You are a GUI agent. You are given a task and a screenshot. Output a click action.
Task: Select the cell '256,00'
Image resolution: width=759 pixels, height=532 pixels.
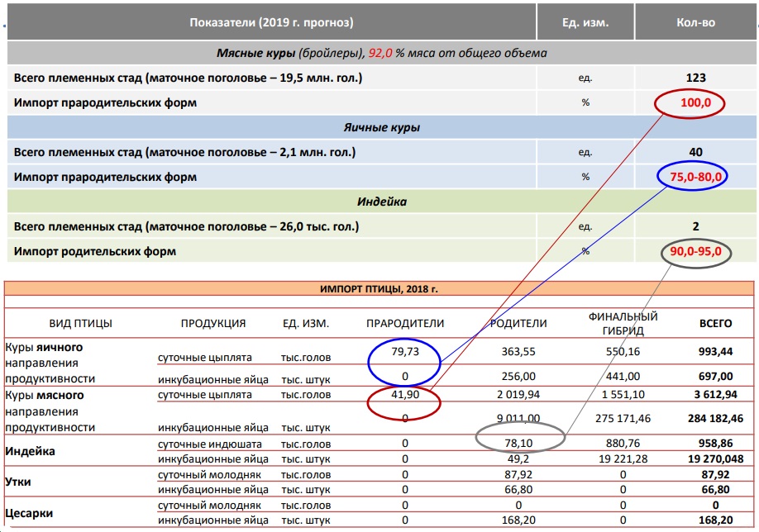click(518, 376)
